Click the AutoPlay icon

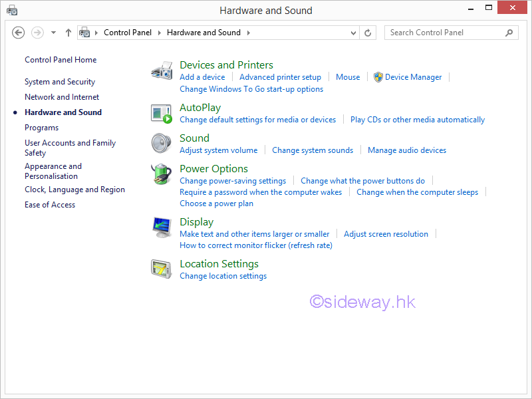[162, 114]
